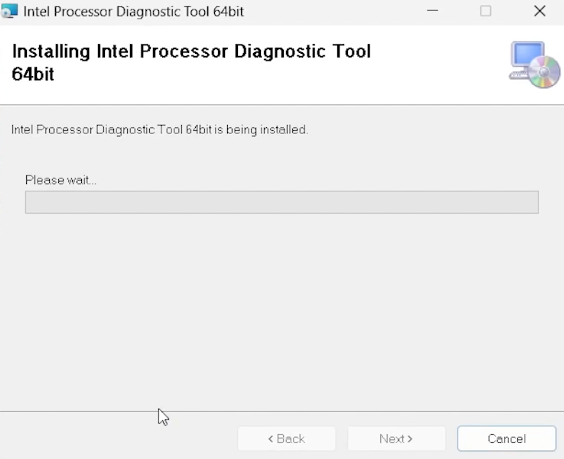Click the left chevron on the Back button
Viewport: 564px width, 459px height.
pos(270,438)
